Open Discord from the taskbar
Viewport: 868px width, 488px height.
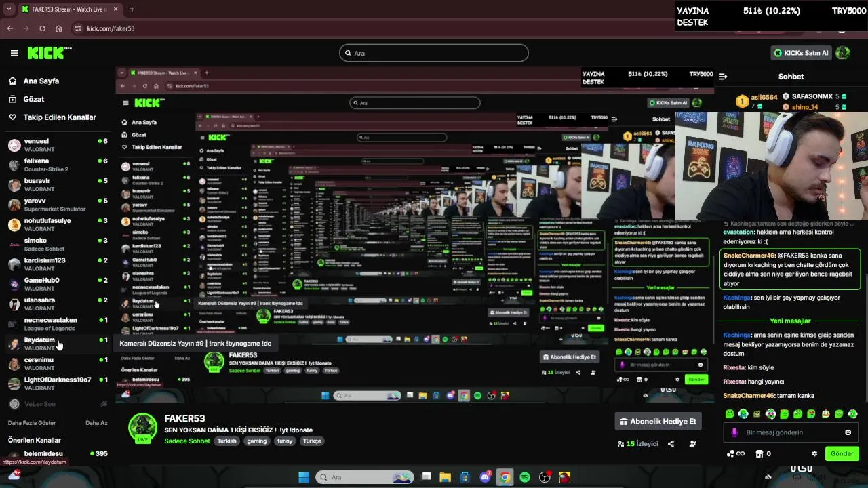[485, 477]
